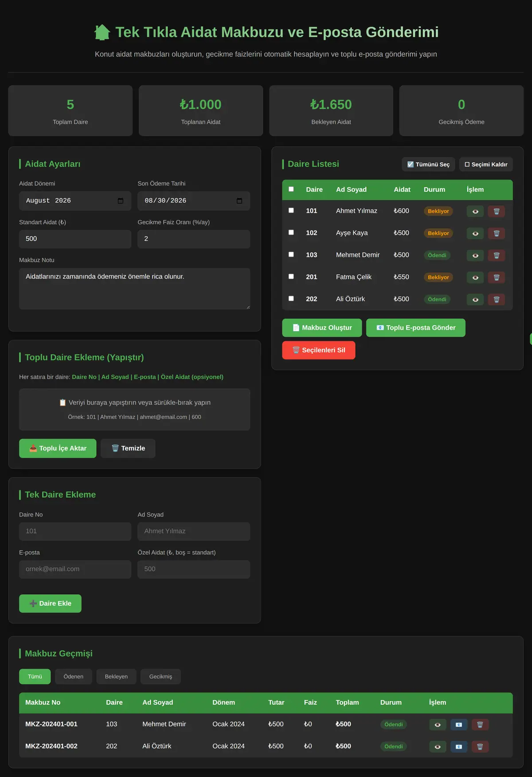
Task: Switch to Bekleyen receipts filter
Action: click(116, 677)
